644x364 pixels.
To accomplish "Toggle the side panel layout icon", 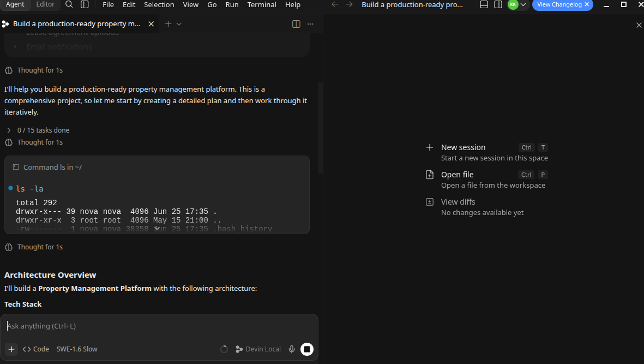I will click(x=498, y=4).
